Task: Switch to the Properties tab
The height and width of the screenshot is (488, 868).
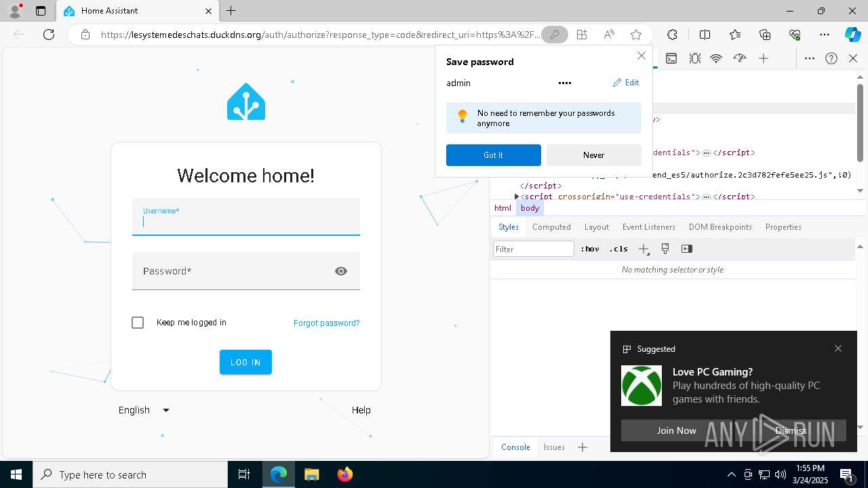Action: [783, 227]
